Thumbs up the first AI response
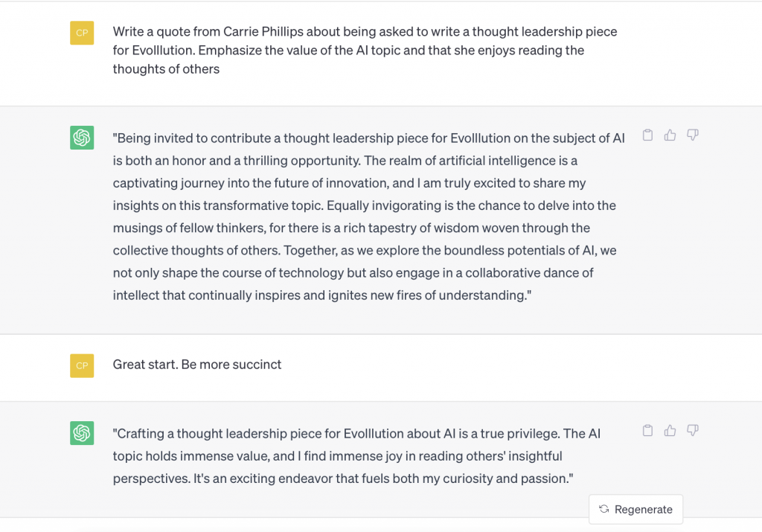 670,135
